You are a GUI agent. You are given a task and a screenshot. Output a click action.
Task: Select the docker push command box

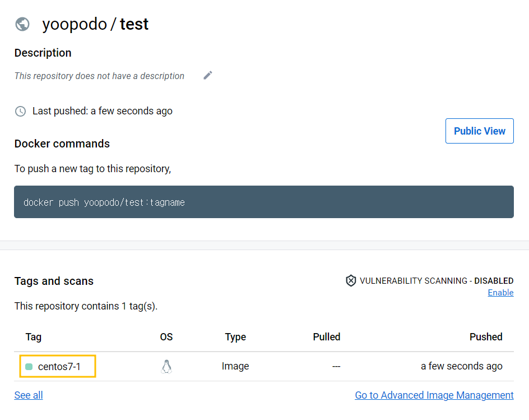pos(263,202)
